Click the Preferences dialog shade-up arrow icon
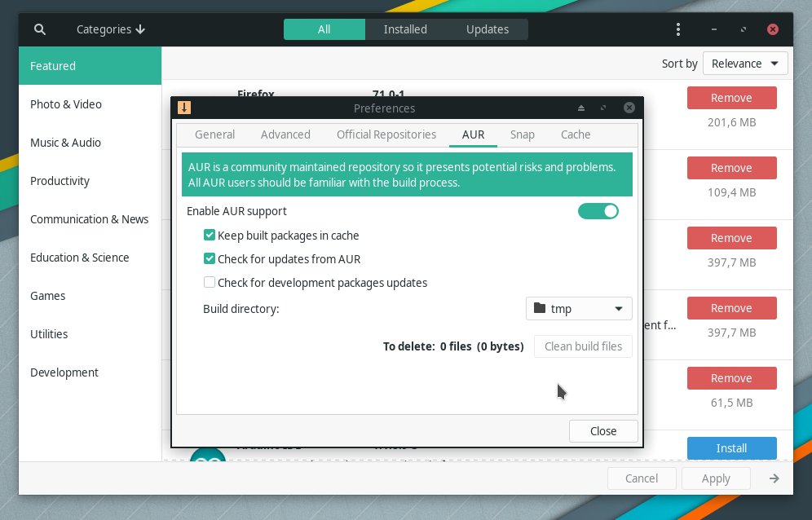Image resolution: width=812 pixels, height=520 pixels. (581, 108)
